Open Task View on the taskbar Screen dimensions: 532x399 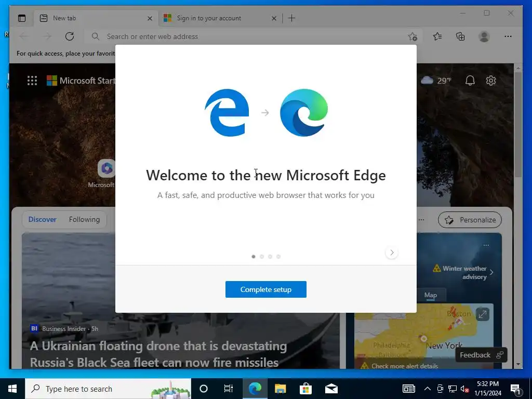(x=229, y=389)
